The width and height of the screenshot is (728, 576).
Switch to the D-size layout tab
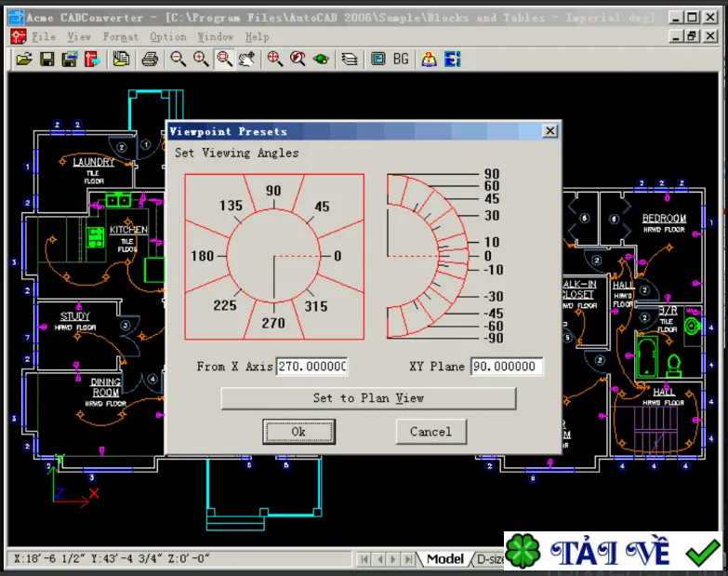[490, 559]
